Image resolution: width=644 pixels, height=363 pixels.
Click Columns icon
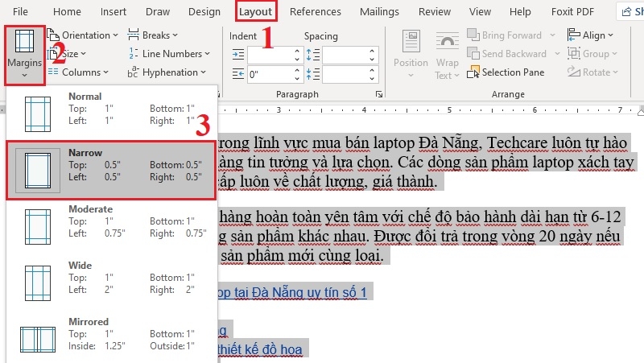[53, 72]
